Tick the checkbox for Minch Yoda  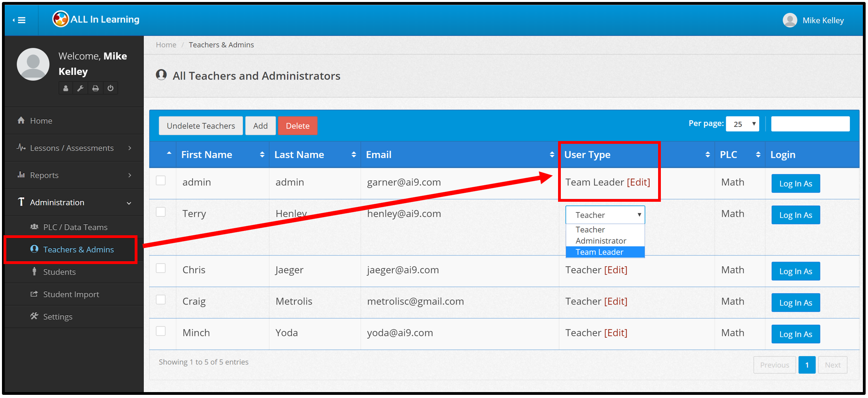(161, 331)
